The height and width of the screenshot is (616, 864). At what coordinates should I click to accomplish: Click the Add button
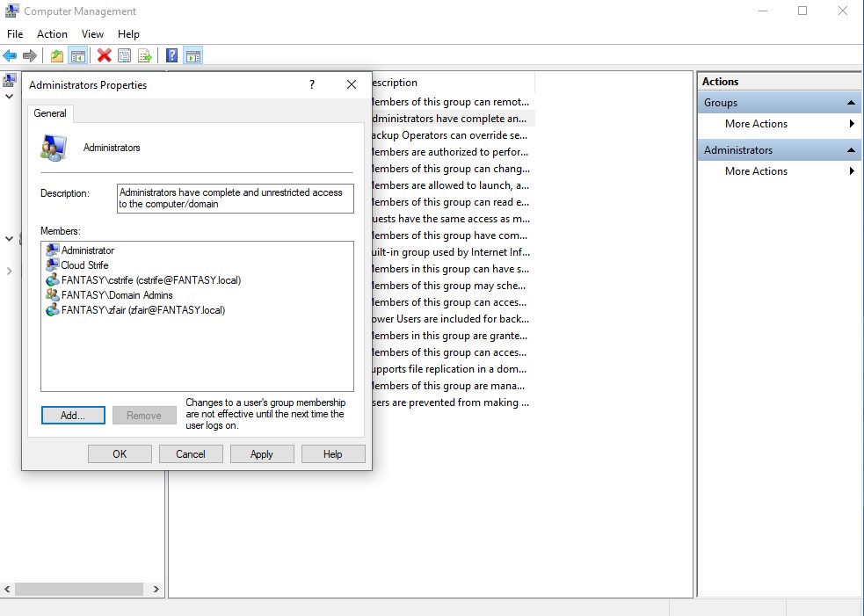(x=73, y=415)
